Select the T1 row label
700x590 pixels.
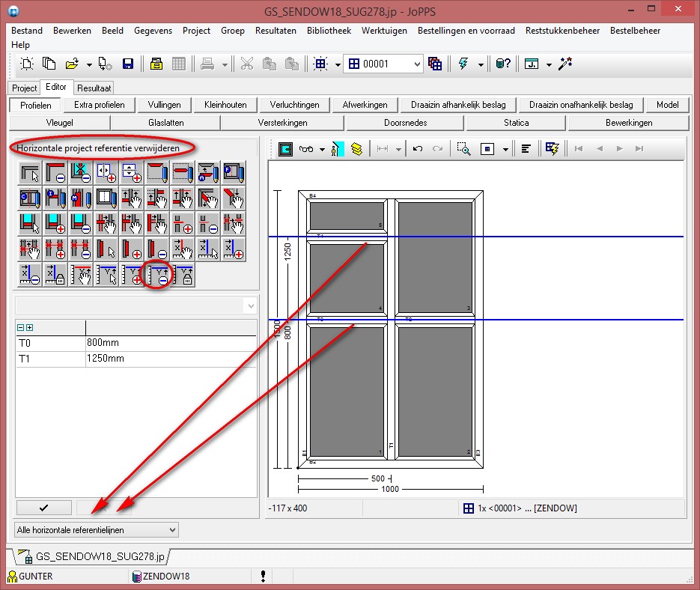(x=24, y=359)
